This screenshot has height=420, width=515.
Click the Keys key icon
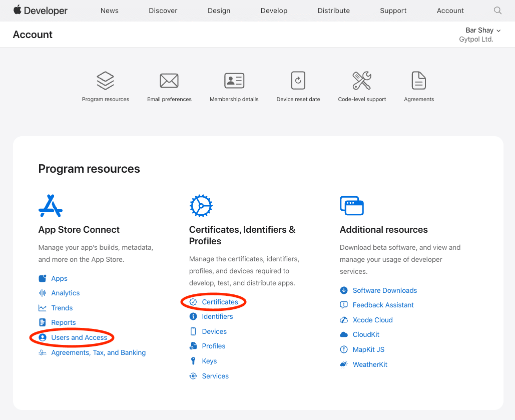[x=193, y=361]
